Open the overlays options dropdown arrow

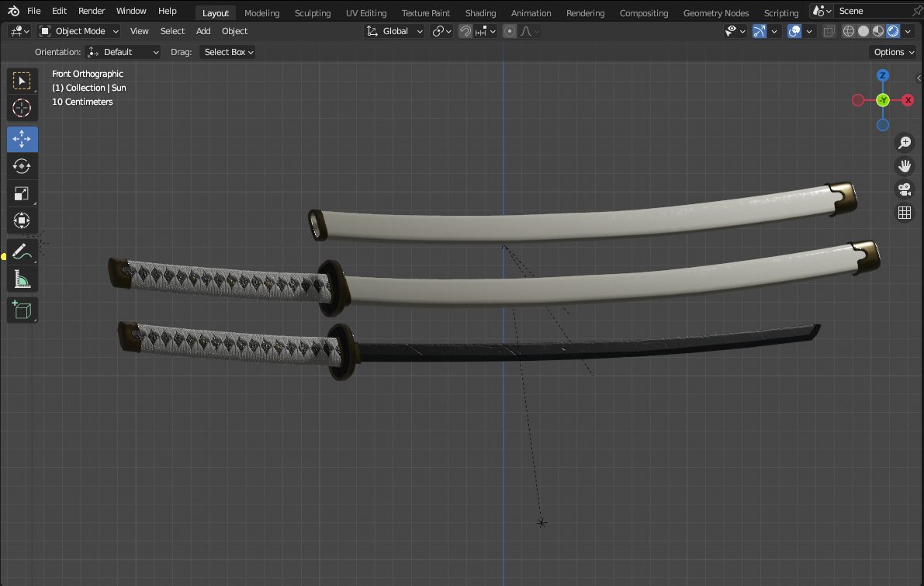[810, 31]
